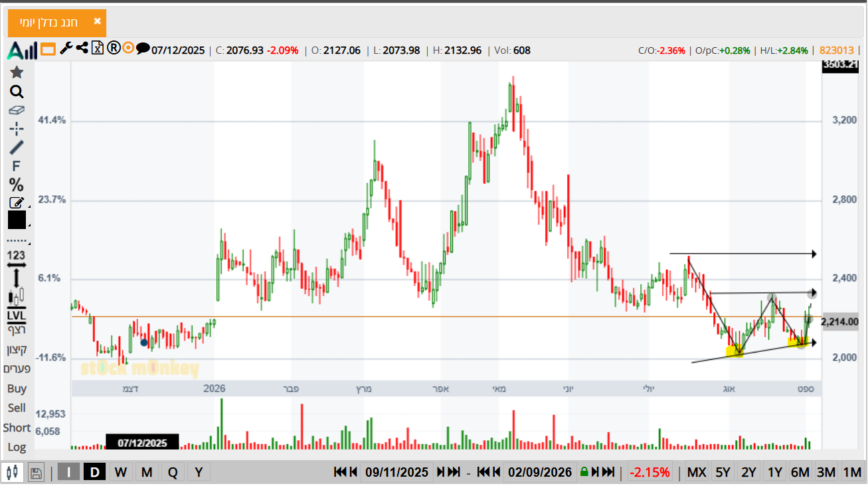Export data with Excel file icon
The height and width of the screenshot is (486, 868).
pyautogui.click(x=98, y=48)
